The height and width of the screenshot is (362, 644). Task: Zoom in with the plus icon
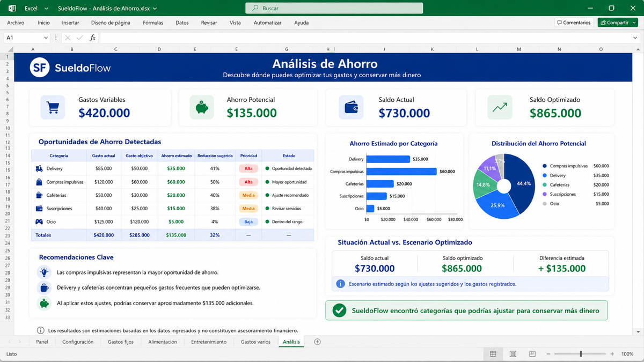click(612, 354)
